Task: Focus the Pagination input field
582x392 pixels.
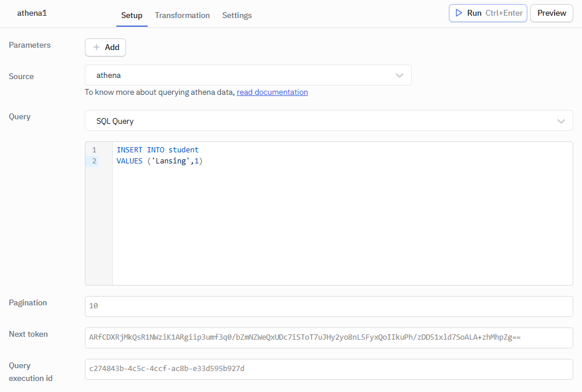Action: [x=329, y=306]
